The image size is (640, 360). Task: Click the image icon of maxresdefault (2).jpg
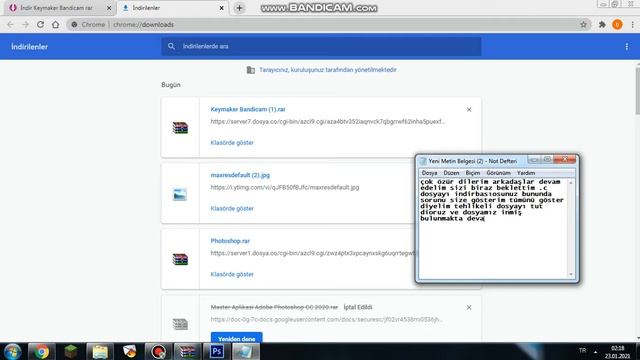tap(180, 194)
